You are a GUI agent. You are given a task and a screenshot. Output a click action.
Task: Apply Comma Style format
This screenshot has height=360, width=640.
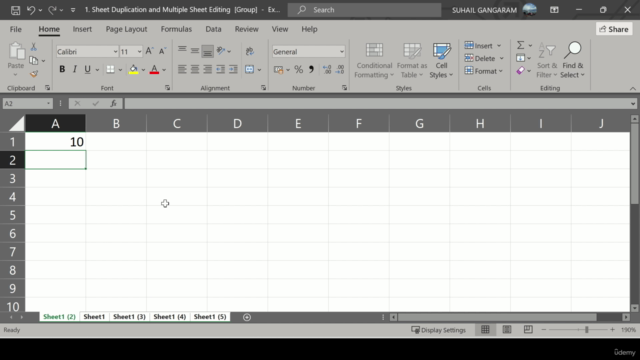[311, 69]
